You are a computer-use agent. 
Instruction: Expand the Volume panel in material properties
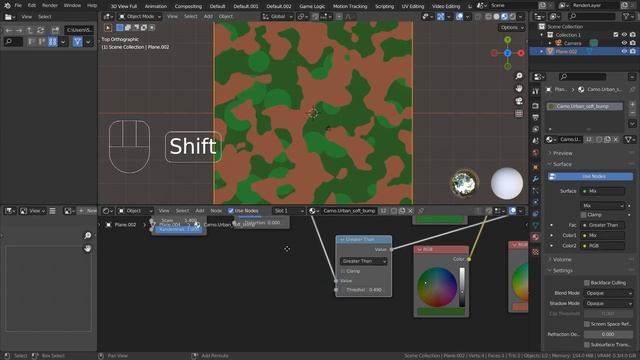tap(562, 260)
